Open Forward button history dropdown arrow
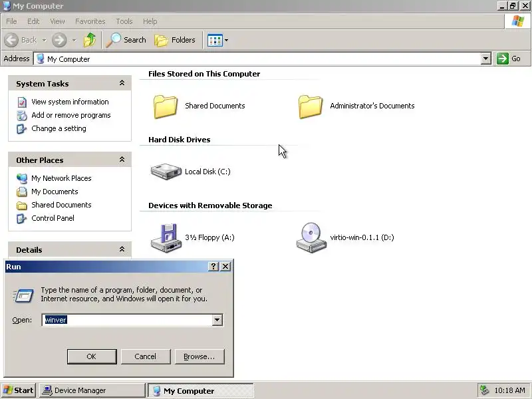The width and height of the screenshot is (532, 399). tap(74, 40)
